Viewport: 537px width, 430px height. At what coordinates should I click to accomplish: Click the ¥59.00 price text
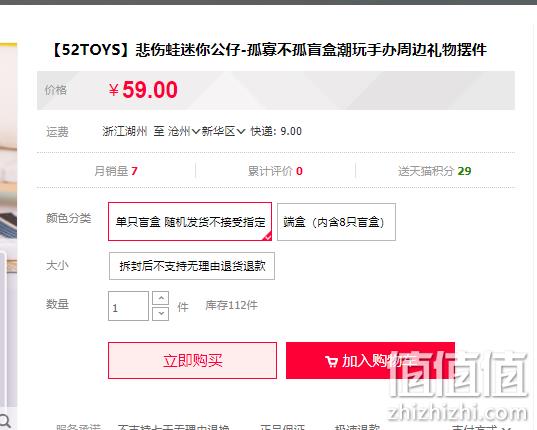pos(143,90)
